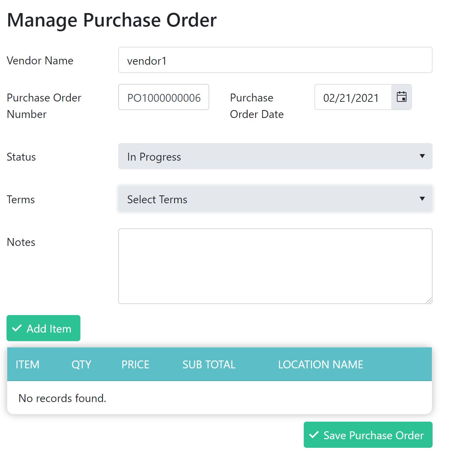The image size is (458, 476).
Task: Click the Purchase Order Date input
Action: [353, 97]
